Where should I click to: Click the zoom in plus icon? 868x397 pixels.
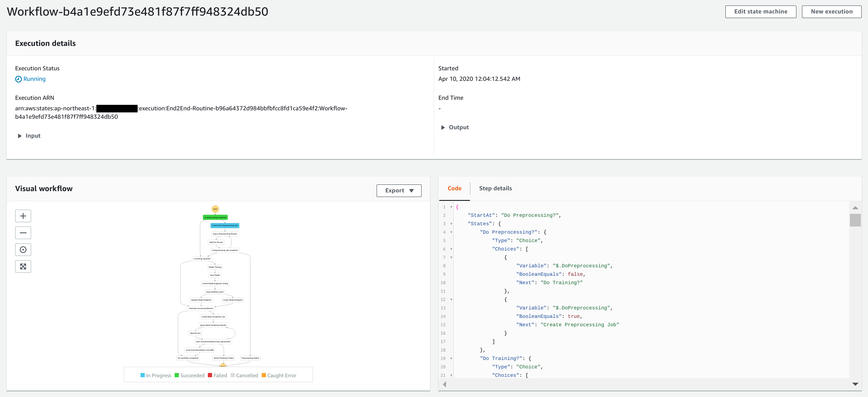(x=23, y=216)
